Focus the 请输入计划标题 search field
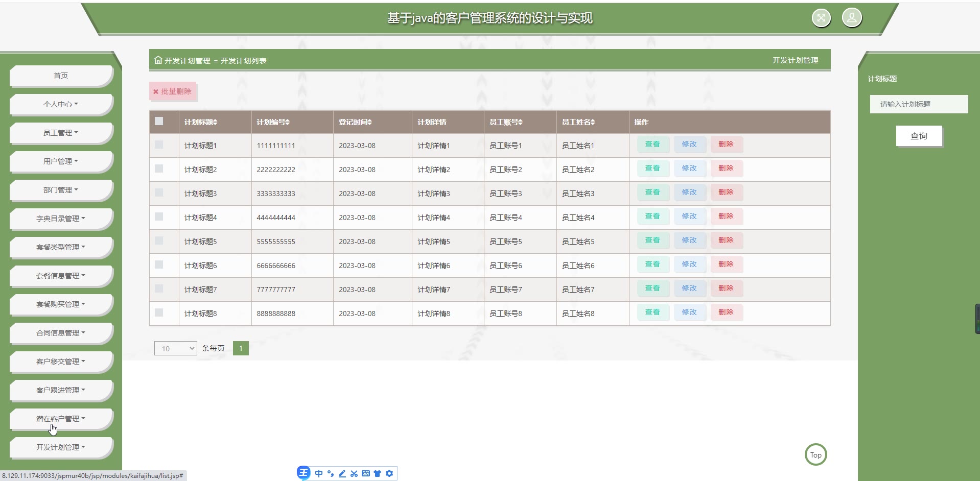The height and width of the screenshot is (481, 980). click(x=919, y=104)
